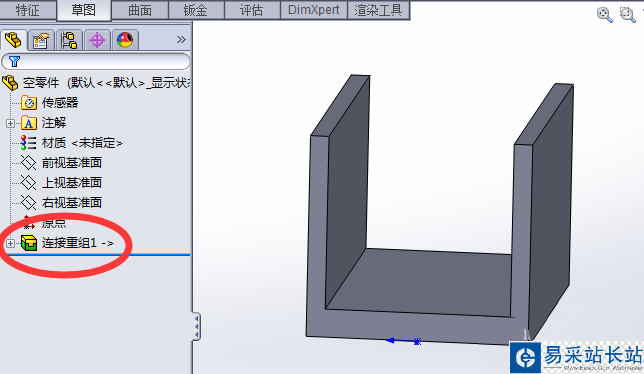Click the part icon beside 空零件
The width and height of the screenshot is (644, 374).
10,83
